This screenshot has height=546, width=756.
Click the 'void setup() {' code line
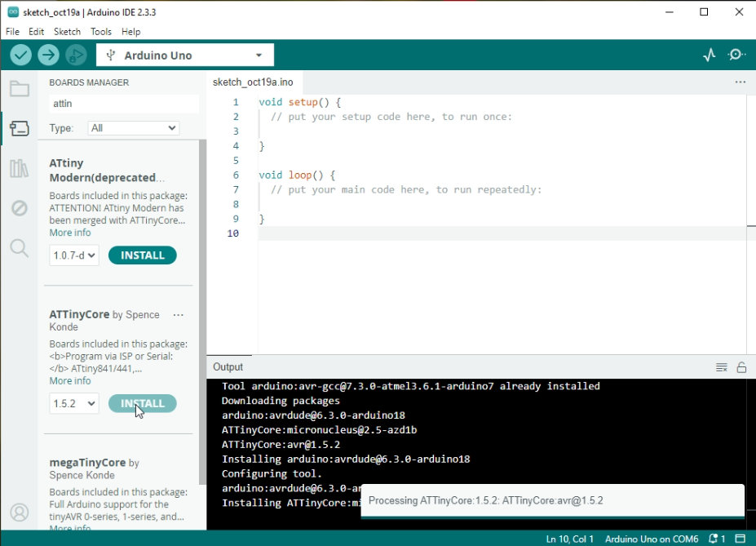(x=299, y=102)
